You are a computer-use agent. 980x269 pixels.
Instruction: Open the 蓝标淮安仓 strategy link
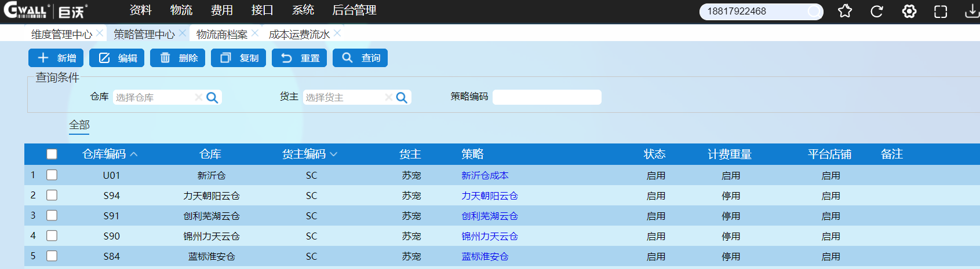coord(484,256)
